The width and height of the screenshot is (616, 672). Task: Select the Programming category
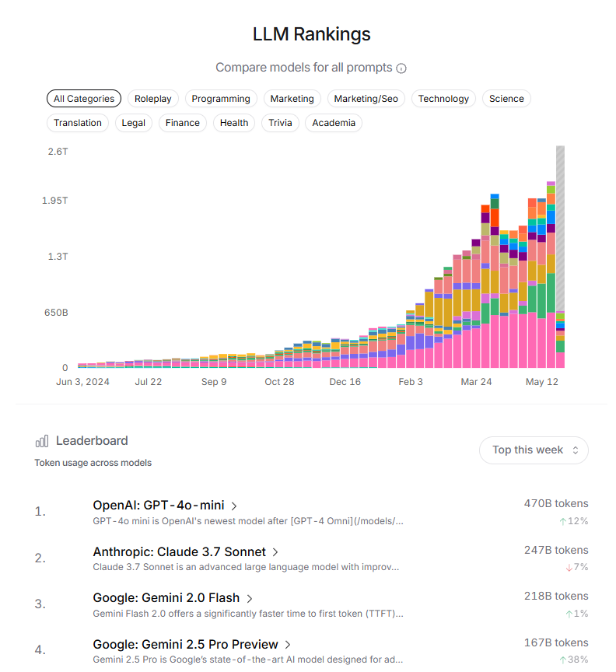pyautogui.click(x=221, y=99)
